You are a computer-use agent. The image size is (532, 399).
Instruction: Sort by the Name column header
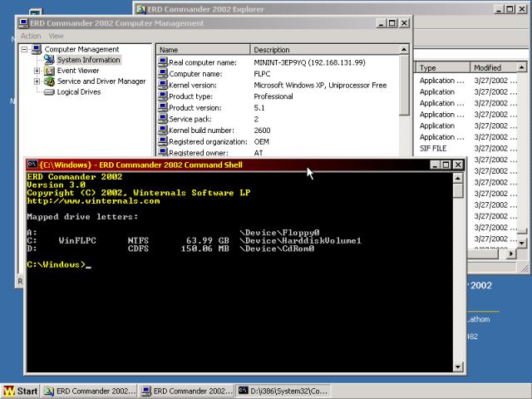(x=203, y=50)
